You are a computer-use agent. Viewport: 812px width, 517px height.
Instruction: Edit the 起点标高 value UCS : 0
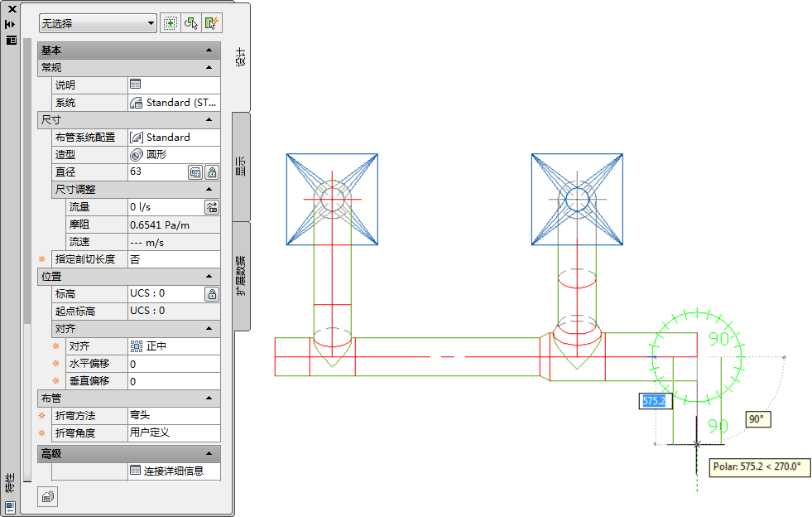point(174,311)
